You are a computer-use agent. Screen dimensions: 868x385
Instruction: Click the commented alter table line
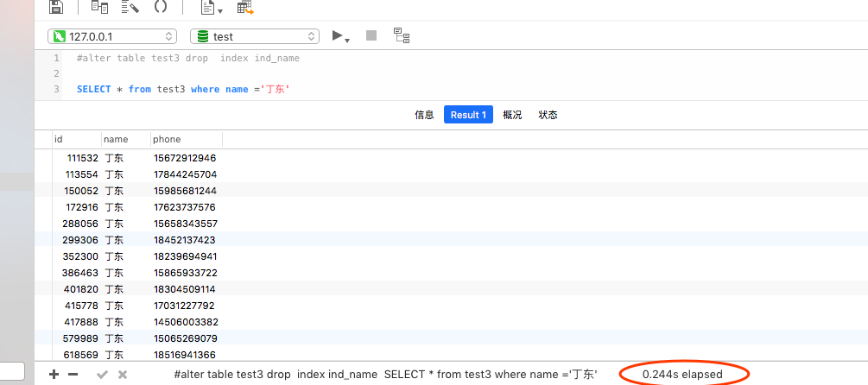[188, 58]
